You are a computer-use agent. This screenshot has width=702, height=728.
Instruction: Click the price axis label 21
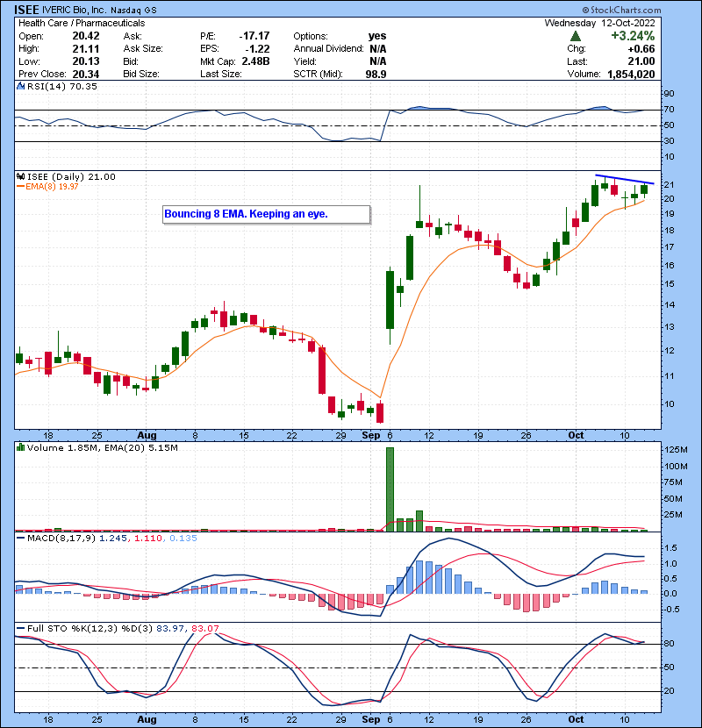click(x=669, y=185)
